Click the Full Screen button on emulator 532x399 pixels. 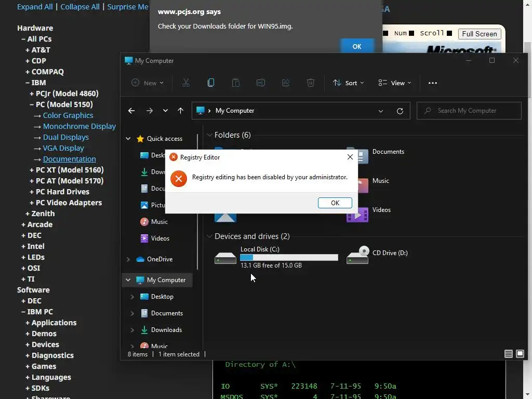(480, 34)
